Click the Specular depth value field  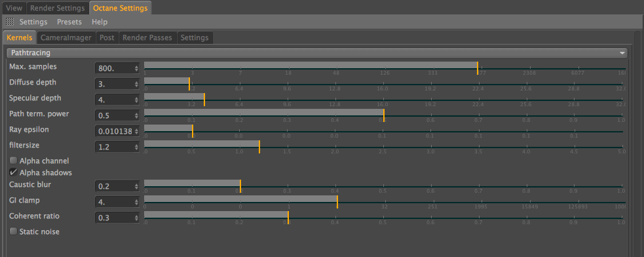(117, 100)
